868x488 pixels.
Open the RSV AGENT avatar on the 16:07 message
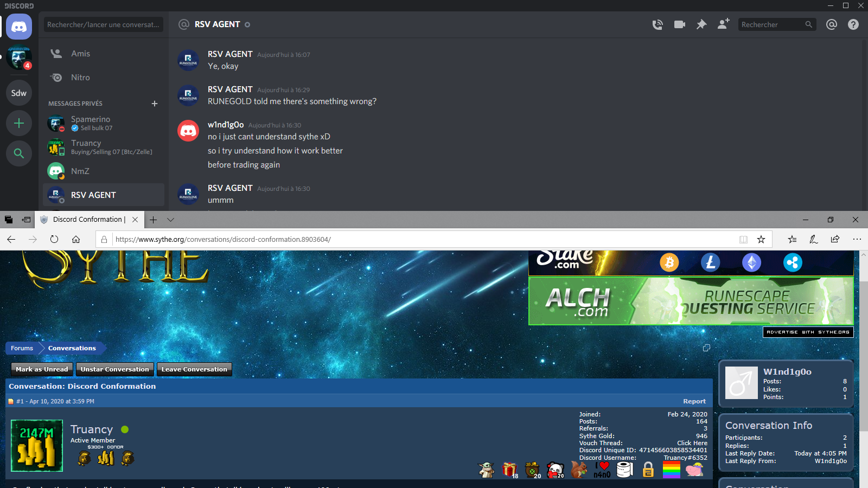tap(188, 60)
